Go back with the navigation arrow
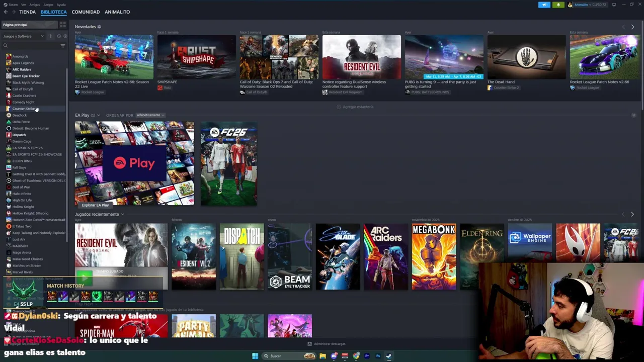644x362 pixels. [6, 12]
